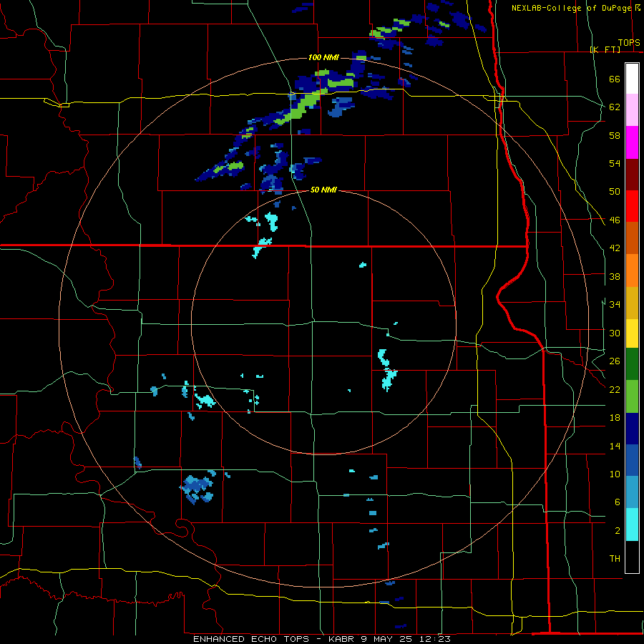The image size is (644, 644).
Task: Click the "50 NMI" range ring label
Action: [x=323, y=190]
